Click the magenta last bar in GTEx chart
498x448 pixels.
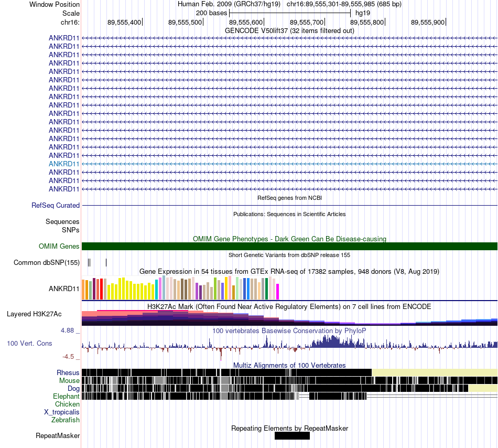278,292
